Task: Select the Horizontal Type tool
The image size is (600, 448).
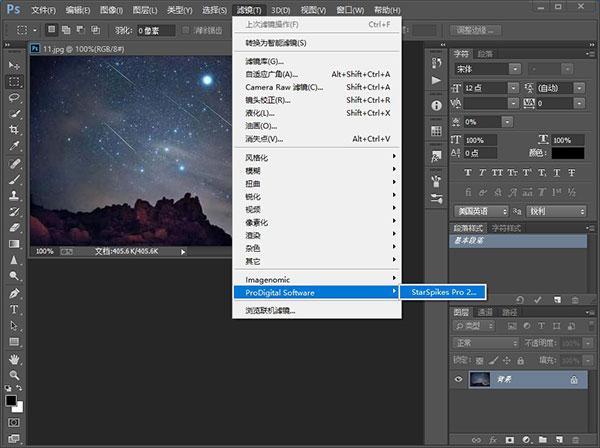Action: pyautogui.click(x=15, y=309)
